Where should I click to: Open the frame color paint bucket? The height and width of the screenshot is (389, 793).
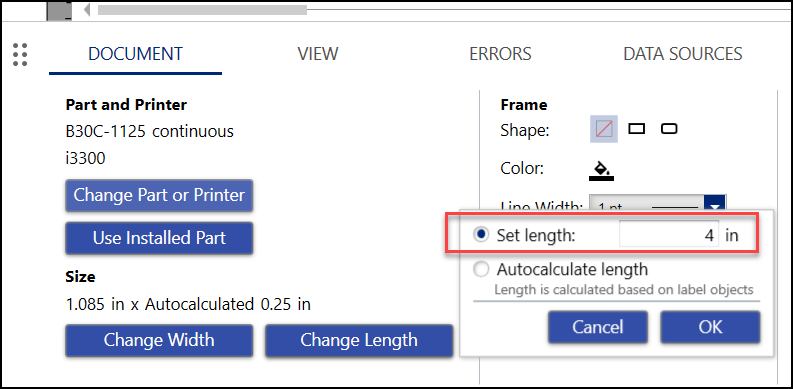click(x=601, y=170)
